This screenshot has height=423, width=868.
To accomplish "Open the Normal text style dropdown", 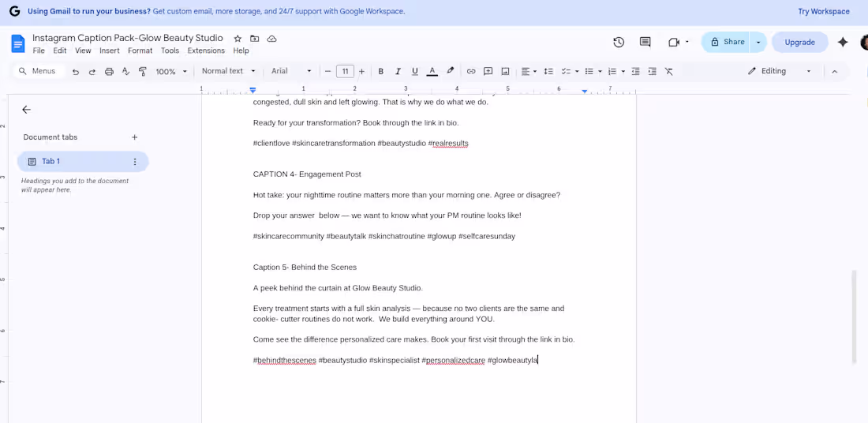I will point(229,71).
